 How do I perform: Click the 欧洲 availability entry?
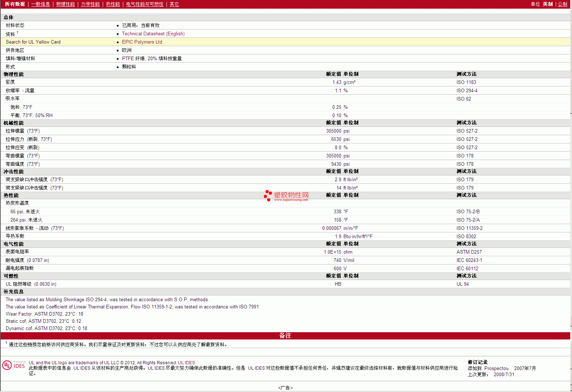tap(127, 50)
